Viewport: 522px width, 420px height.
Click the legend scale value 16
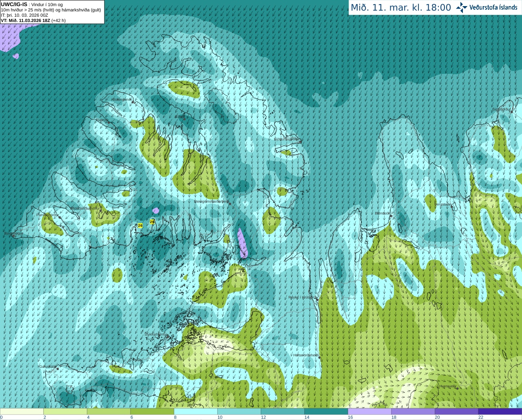[350, 417]
